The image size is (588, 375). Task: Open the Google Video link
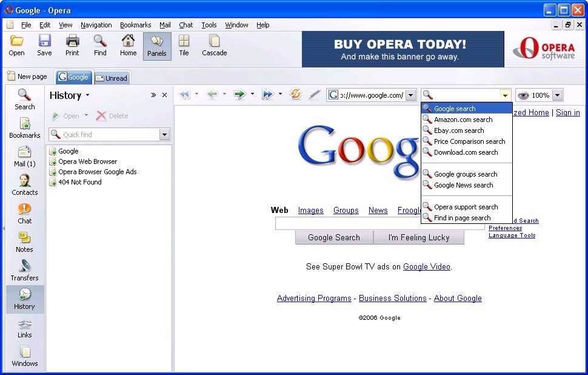tap(426, 266)
